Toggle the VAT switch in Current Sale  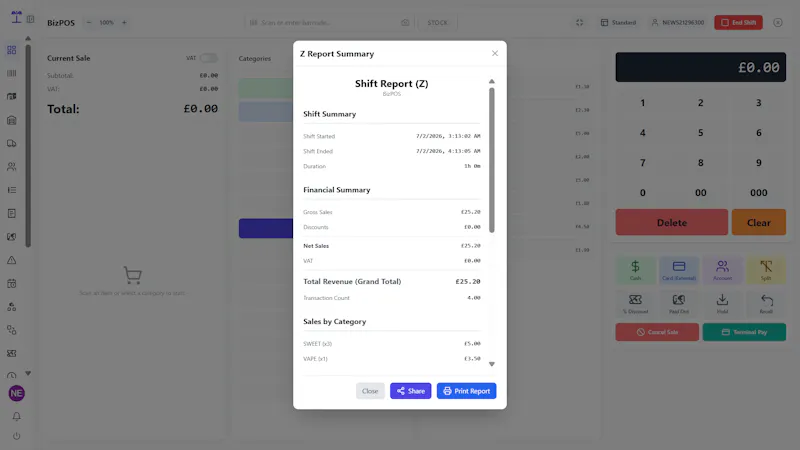point(208,58)
